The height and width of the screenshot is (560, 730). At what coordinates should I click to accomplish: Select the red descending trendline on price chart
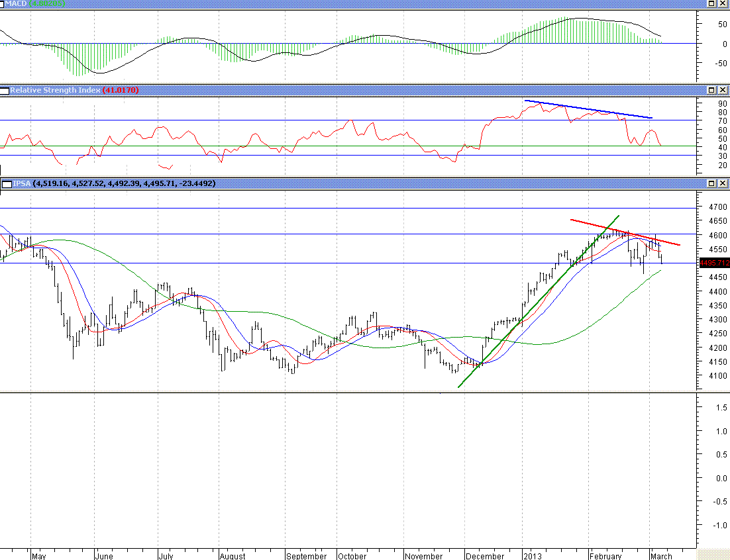(x=623, y=231)
